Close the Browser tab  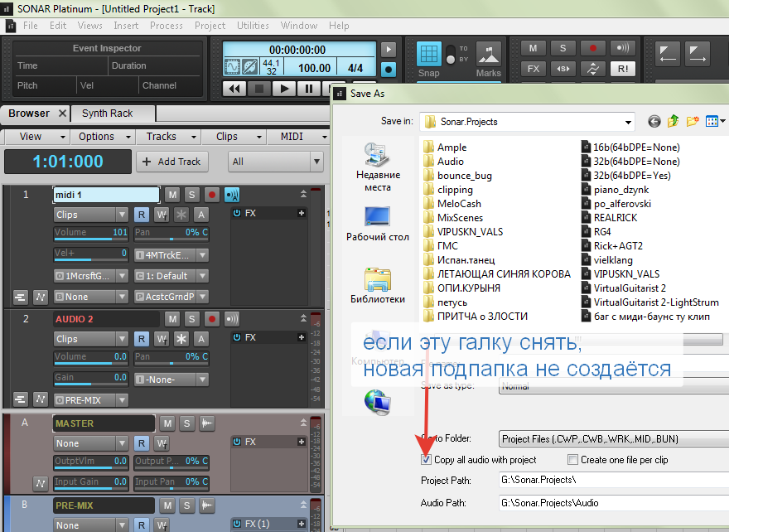click(x=62, y=114)
